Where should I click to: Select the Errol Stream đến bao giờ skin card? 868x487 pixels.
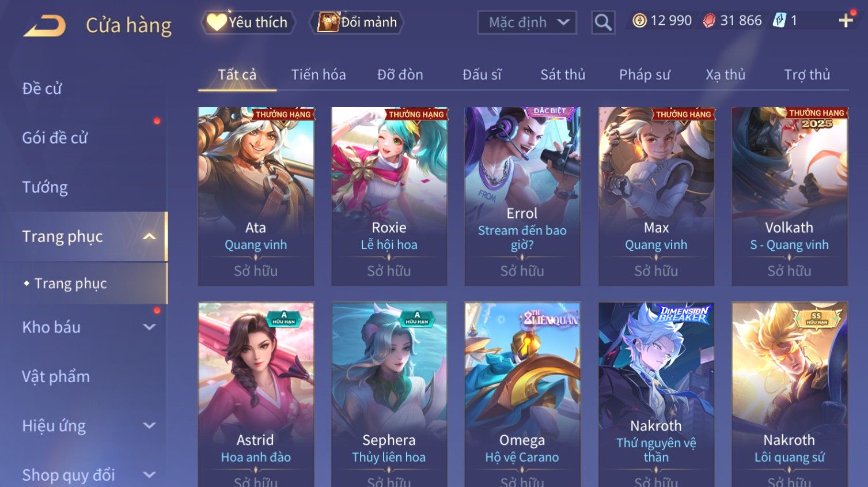pos(522,196)
